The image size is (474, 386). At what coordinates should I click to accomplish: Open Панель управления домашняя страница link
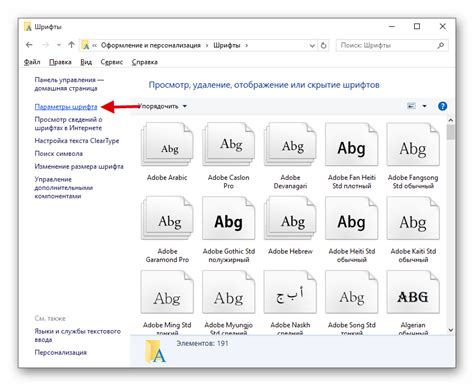pyautogui.click(x=69, y=84)
